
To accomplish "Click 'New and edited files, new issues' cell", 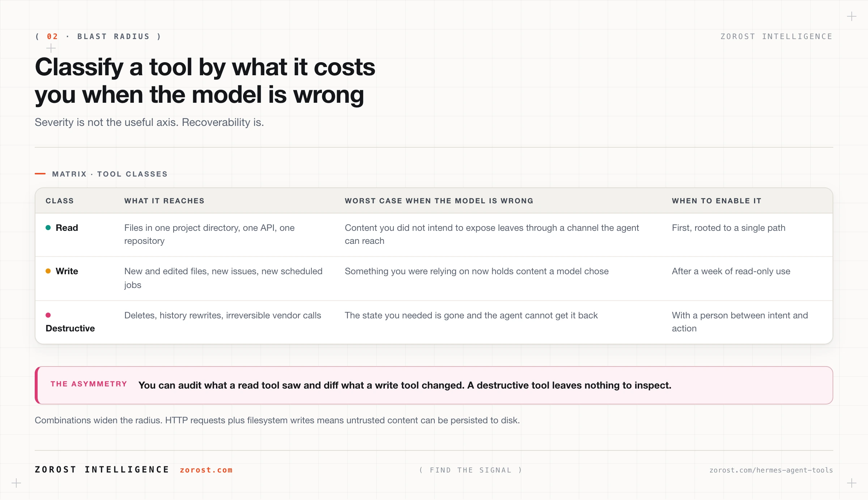I will pyautogui.click(x=223, y=278).
